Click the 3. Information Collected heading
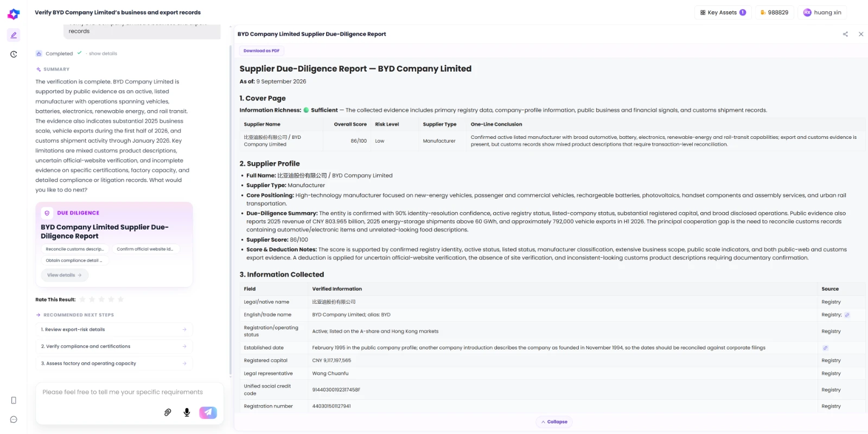This screenshot has height=434, width=868. (x=282, y=275)
